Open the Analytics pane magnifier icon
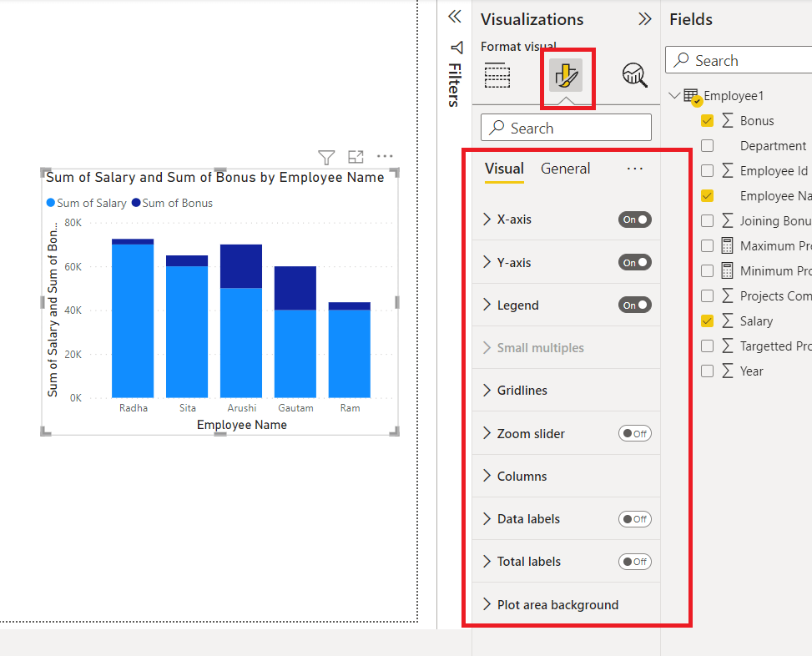Viewport: 812px width, 656px height. click(634, 75)
